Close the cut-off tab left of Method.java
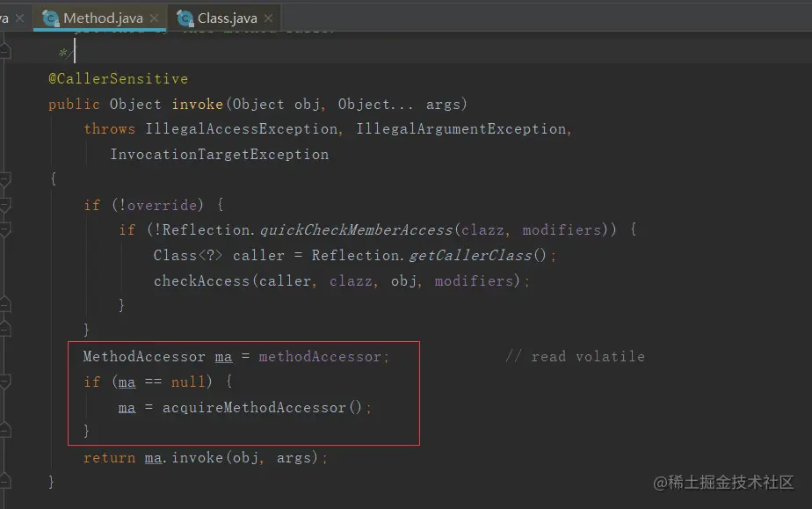This screenshot has height=509, width=812. point(19,18)
